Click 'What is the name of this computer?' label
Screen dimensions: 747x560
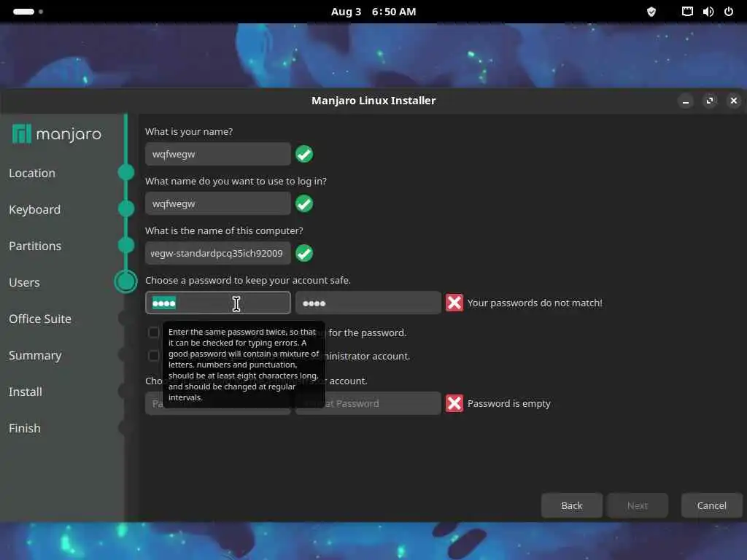coord(224,230)
